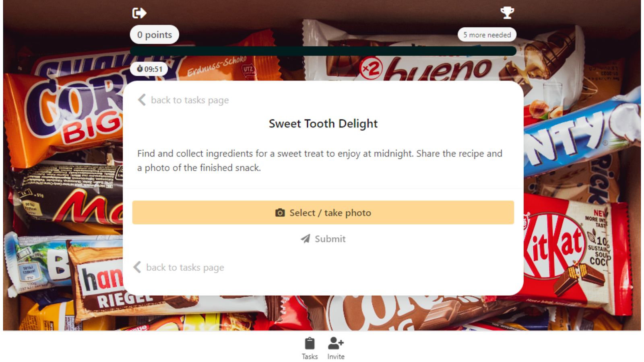
Task: Click the 09:51 countdown timer
Action: 149,69
